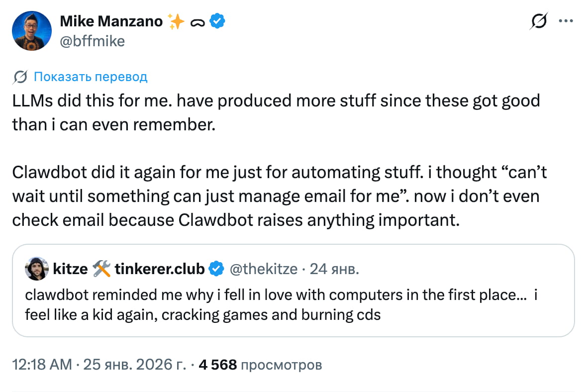This screenshot has width=586, height=392.
Task: Click Mike Manzano's profile picture
Action: point(32,30)
